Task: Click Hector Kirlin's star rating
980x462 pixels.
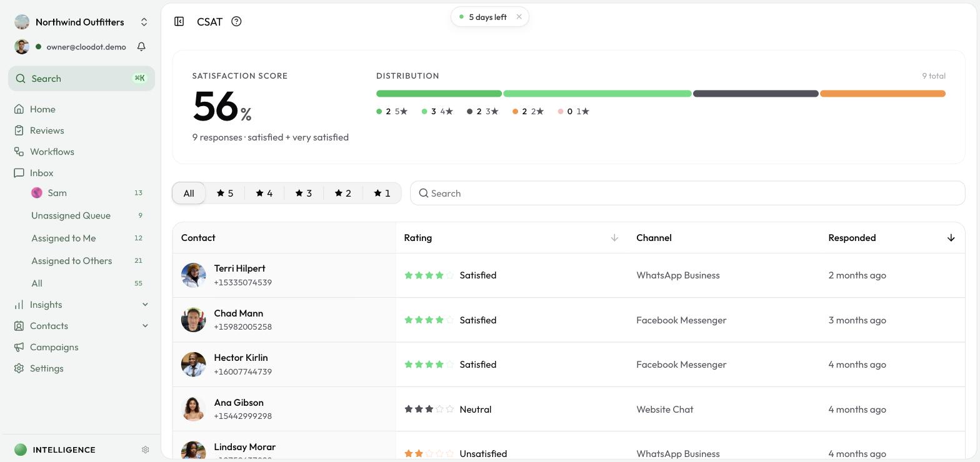Action: coord(429,365)
